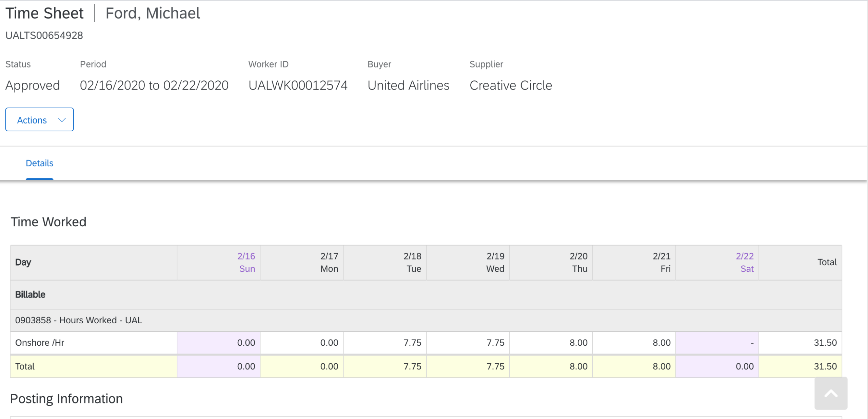
Task: Click the Creative Circle supplier name
Action: click(511, 85)
